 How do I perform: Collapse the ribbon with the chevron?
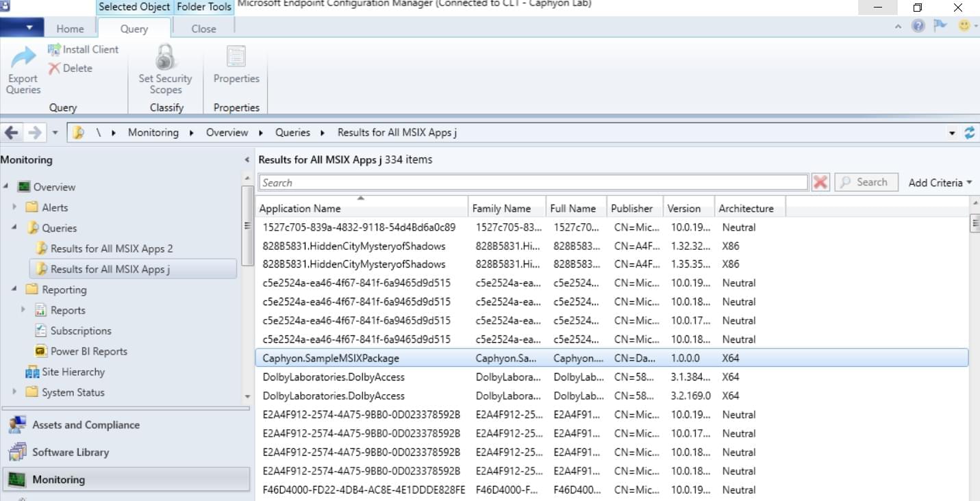tap(897, 25)
